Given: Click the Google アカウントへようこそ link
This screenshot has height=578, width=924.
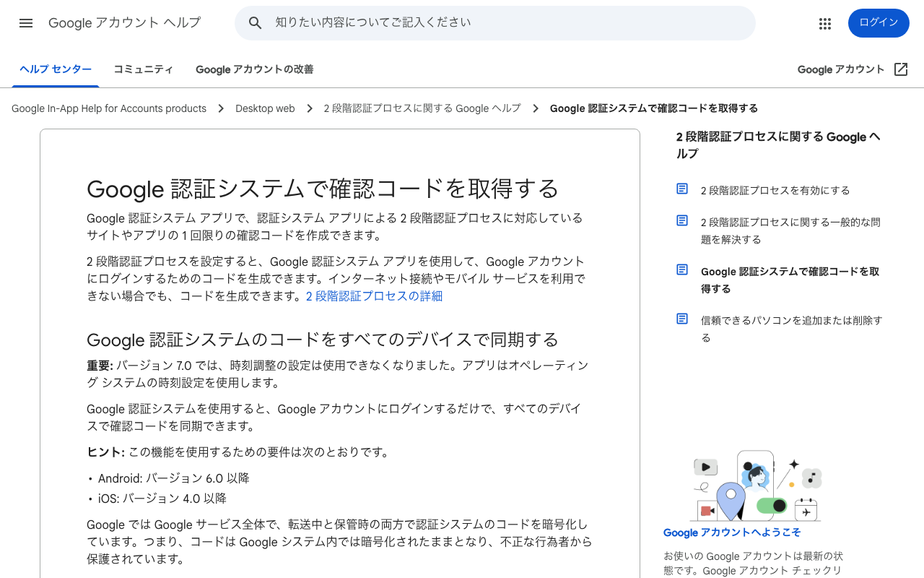Looking at the screenshot, I should click(732, 532).
